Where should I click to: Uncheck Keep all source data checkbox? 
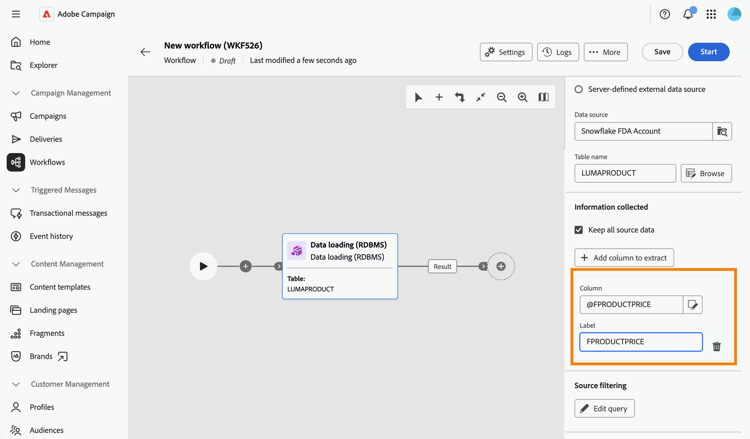(579, 230)
